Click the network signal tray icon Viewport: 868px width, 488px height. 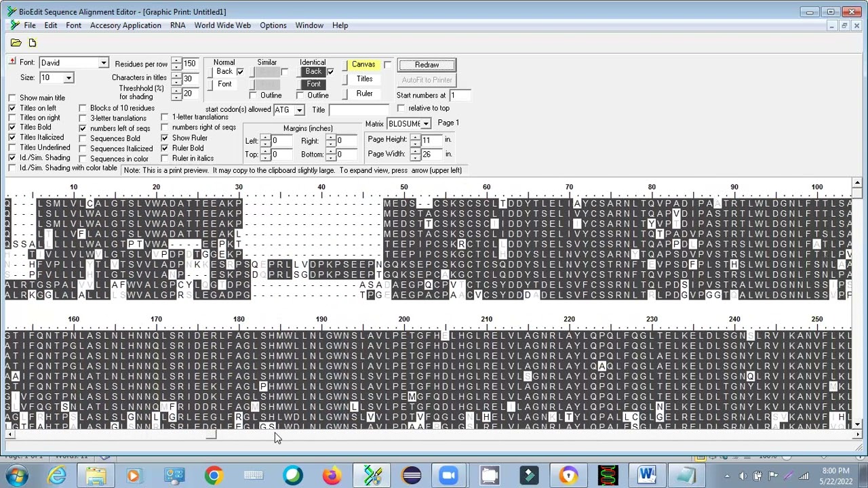[804, 476]
